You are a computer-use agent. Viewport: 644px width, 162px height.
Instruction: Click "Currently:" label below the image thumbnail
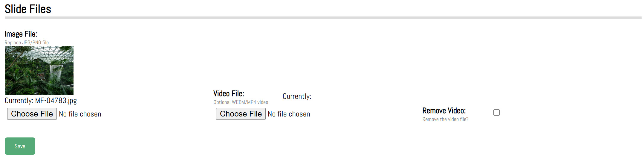19,101
